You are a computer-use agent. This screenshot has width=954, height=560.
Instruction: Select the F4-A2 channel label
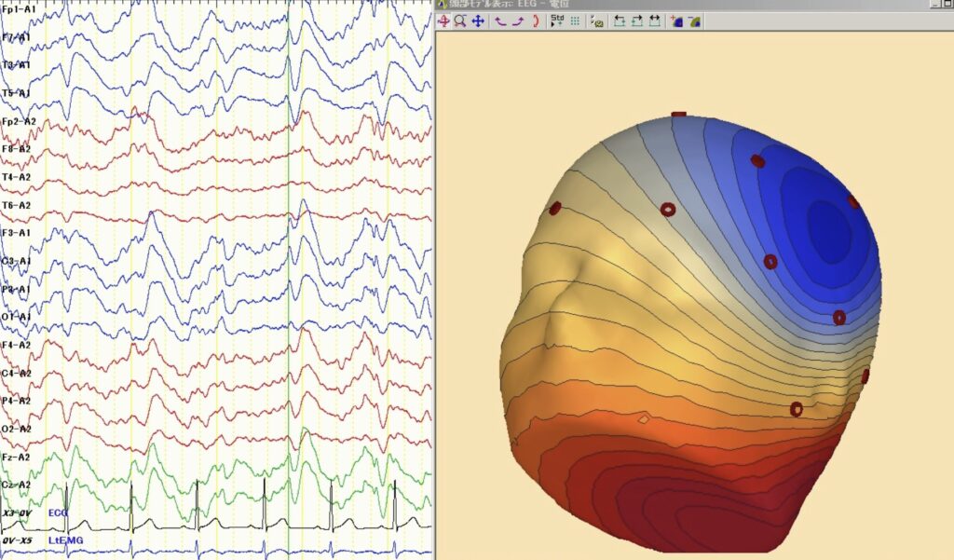pos(17,345)
